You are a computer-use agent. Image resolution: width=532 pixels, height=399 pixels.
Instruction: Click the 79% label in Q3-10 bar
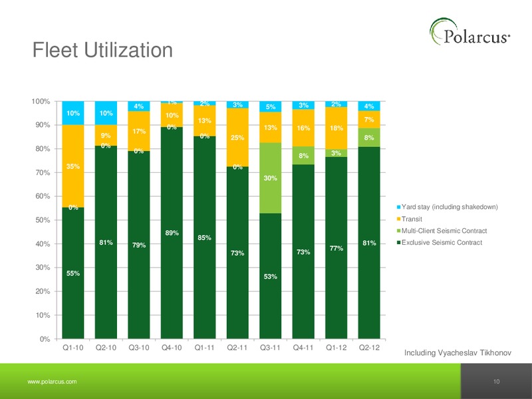pyautogui.click(x=139, y=245)
